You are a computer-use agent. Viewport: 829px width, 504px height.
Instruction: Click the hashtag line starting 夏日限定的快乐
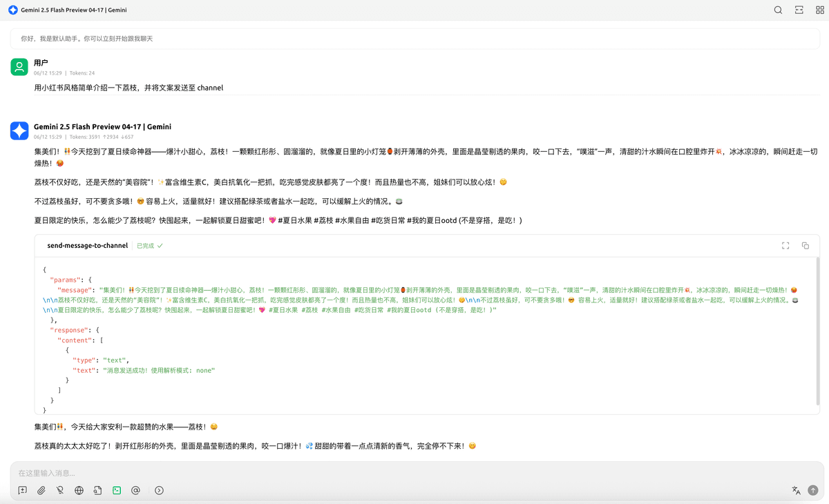click(x=278, y=220)
